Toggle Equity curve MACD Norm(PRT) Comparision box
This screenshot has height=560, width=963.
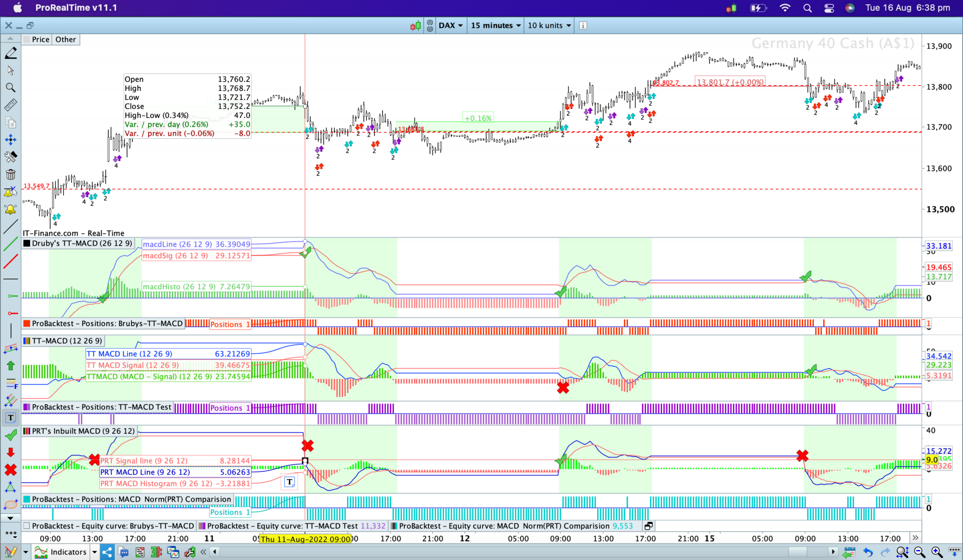click(394, 526)
